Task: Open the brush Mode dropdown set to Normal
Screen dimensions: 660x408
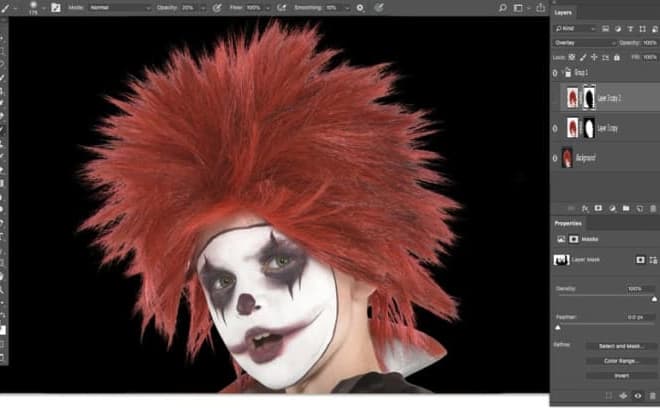Action: 122,6
